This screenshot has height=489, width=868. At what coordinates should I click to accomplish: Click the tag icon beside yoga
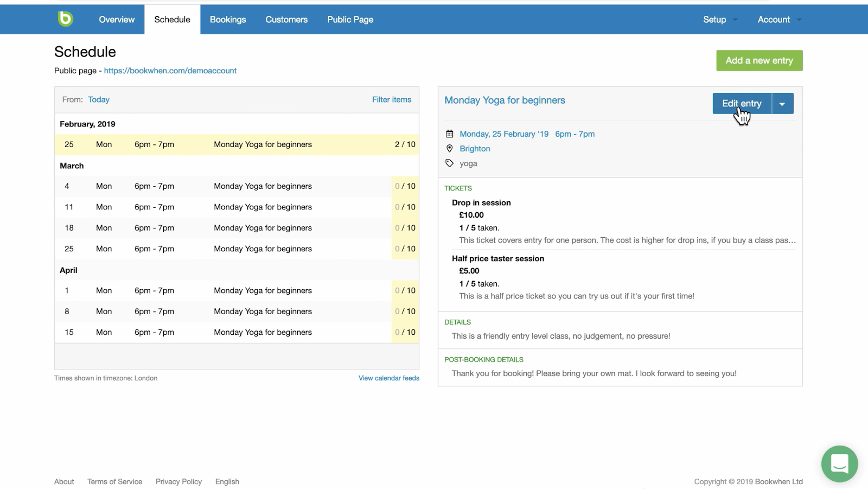[x=449, y=163]
